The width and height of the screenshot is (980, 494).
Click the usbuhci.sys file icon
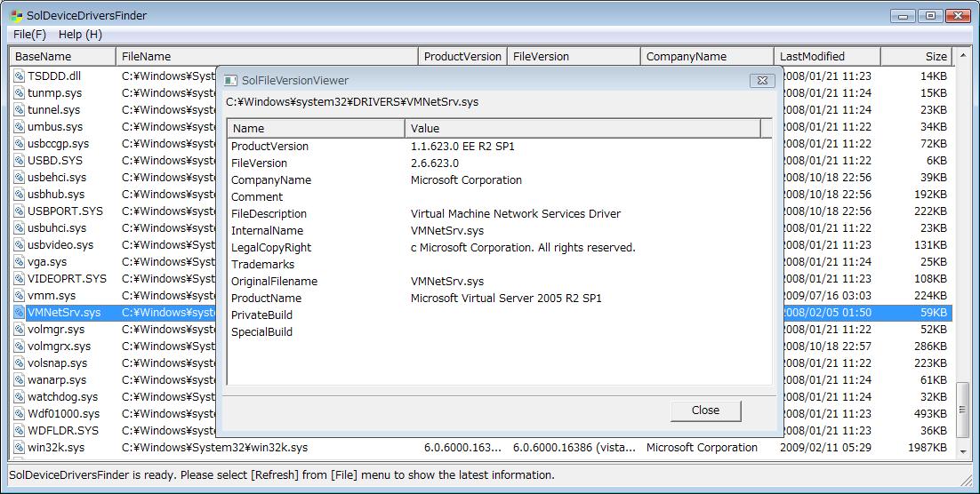pos(19,228)
